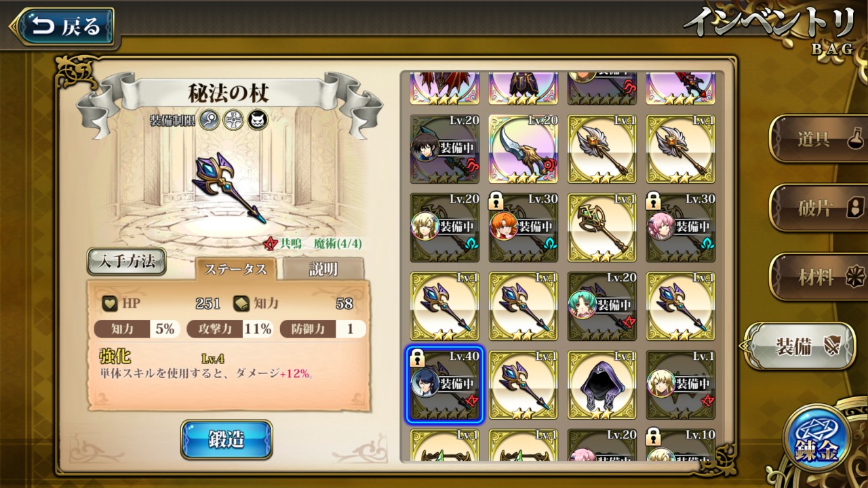Select the green-gold staff Lv.1 item
868x488 pixels.
pos(602,228)
